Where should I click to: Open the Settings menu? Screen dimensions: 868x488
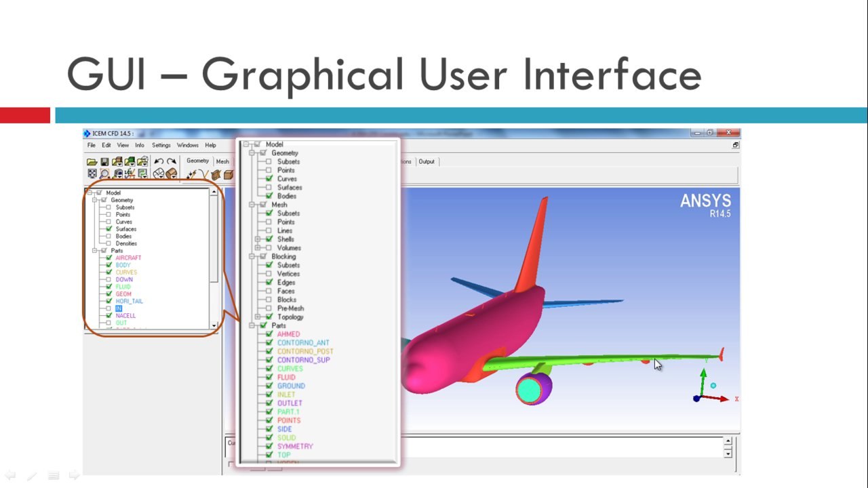pyautogui.click(x=161, y=145)
